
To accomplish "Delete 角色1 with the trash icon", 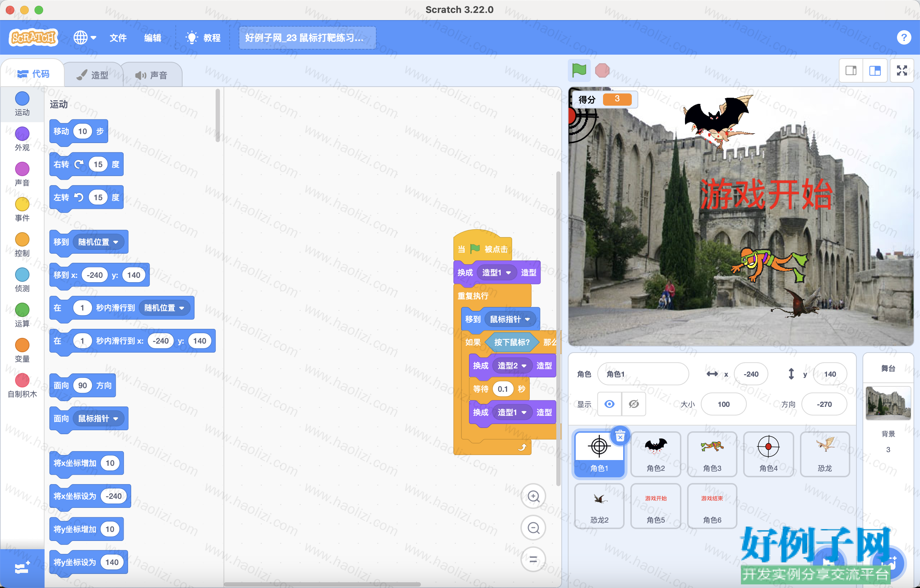I will pyautogui.click(x=620, y=436).
